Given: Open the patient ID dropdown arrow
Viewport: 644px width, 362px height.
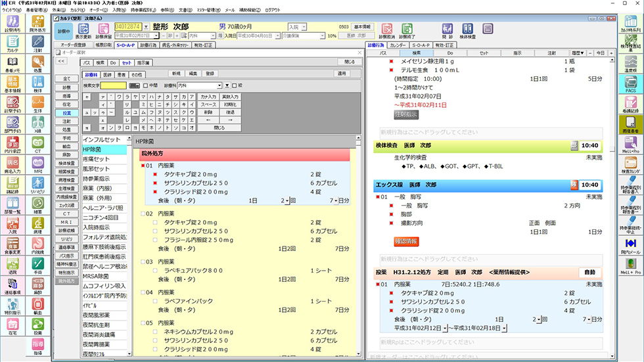Looking at the screenshot, I should [x=146, y=27].
